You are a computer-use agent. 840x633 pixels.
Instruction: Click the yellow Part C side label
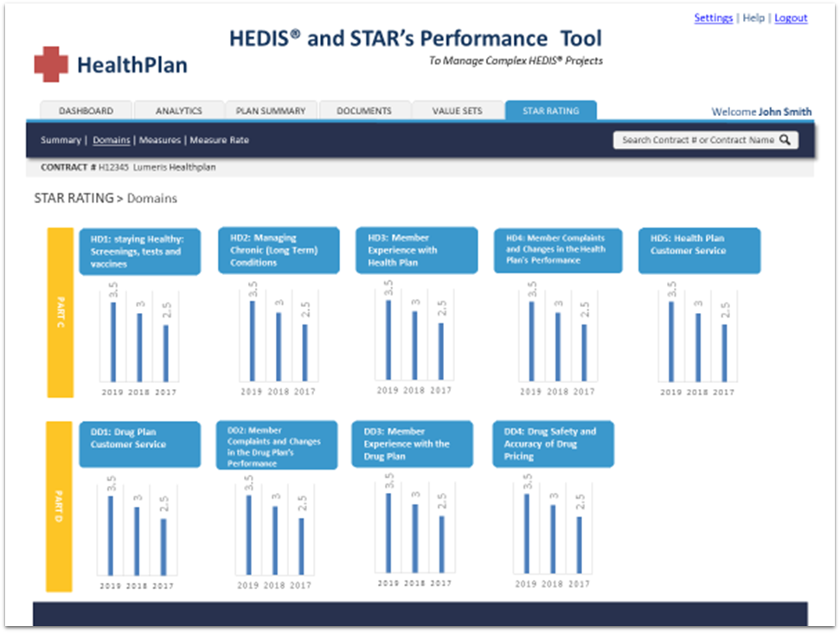[60, 313]
